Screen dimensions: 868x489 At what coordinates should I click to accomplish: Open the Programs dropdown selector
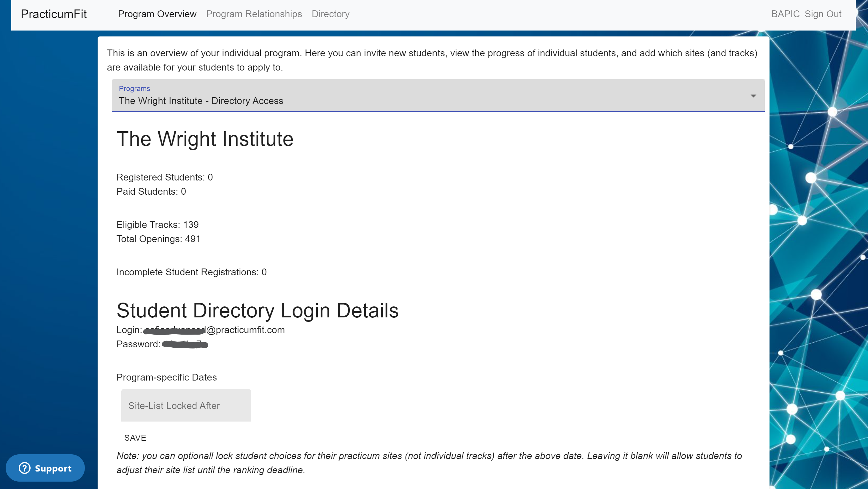(438, 96)
